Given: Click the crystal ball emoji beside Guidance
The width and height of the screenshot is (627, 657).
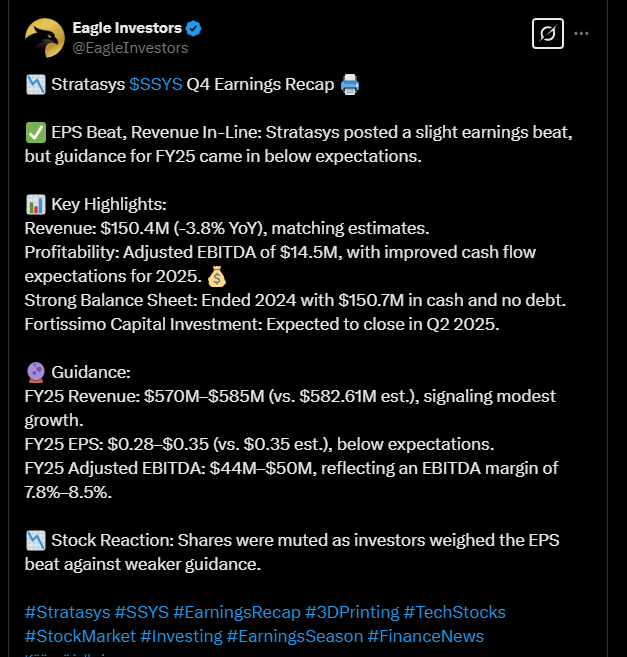Looking at the screenshot, I should (34, 372).
